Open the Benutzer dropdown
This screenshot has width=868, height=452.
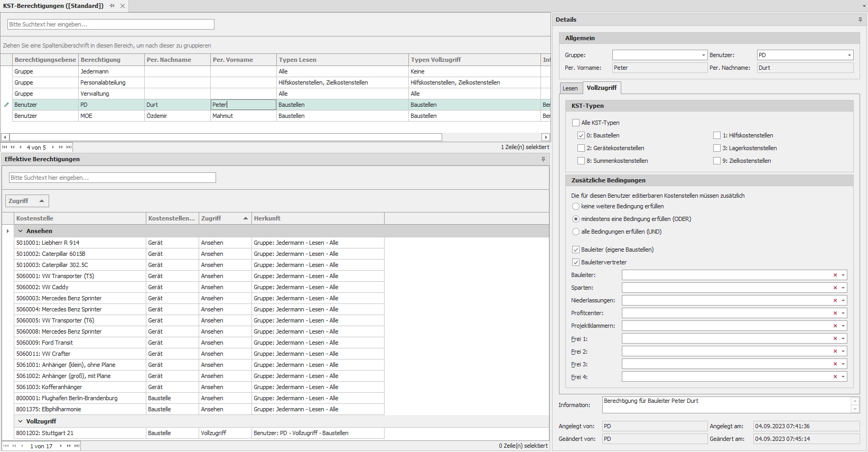click(849, 55)
